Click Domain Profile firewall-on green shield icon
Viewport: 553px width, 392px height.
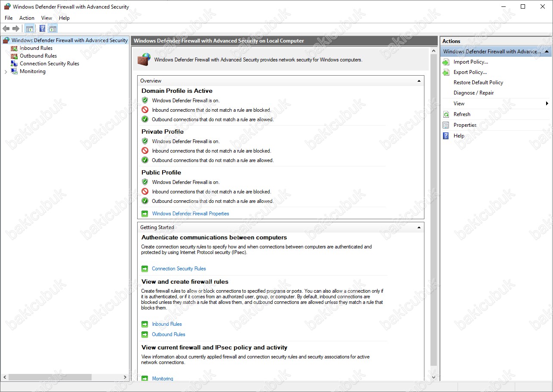(145, 100)
